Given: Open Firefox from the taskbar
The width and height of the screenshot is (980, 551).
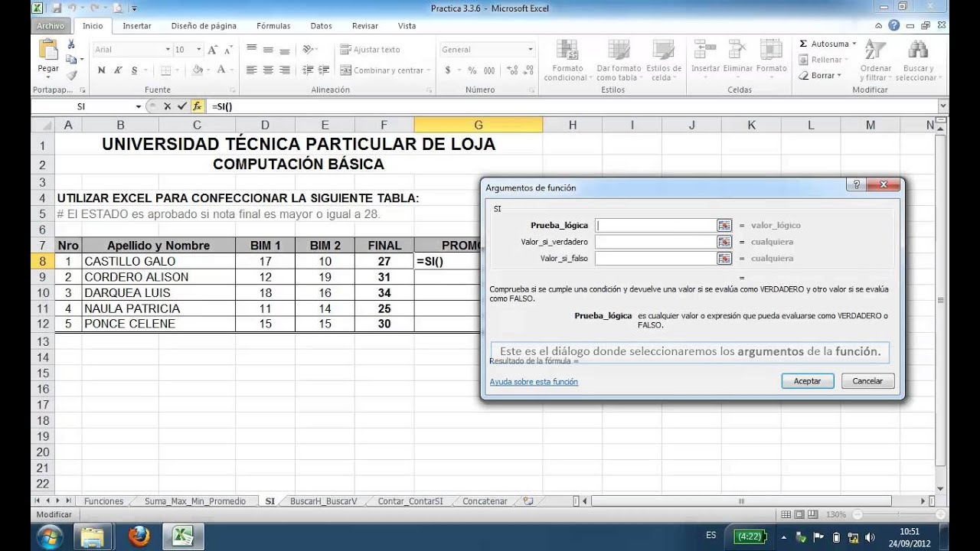Looking at the screenshot, I should (x=139, y=536).
